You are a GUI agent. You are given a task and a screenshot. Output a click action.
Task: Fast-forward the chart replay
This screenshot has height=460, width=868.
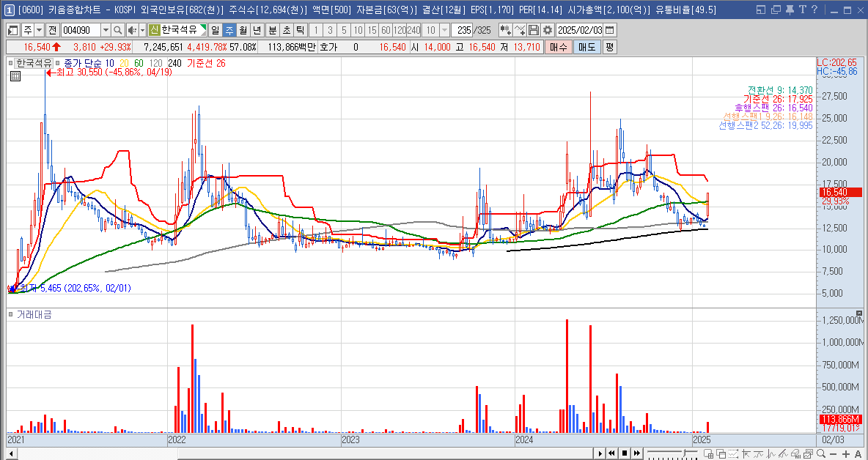coord(637,453)
